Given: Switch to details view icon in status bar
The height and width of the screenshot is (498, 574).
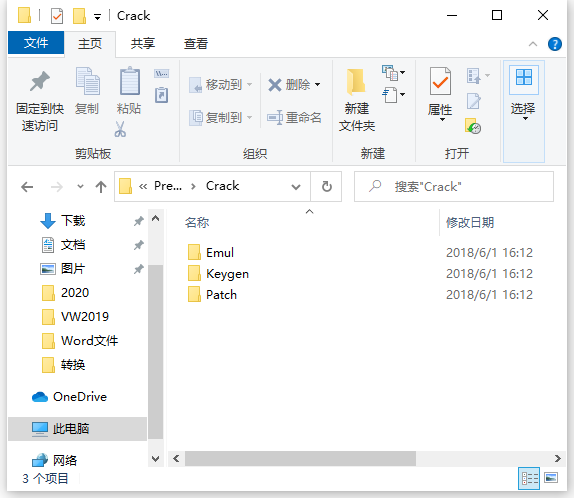Looking at the screenshot, I should pos(529,478).
